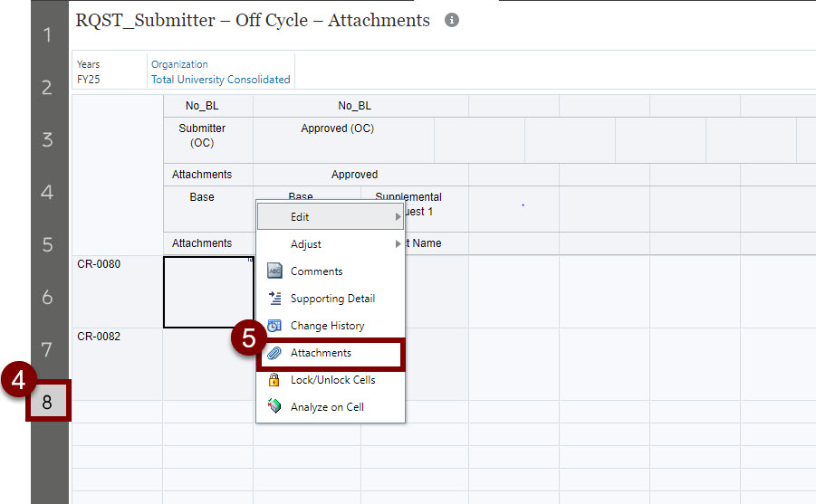Jump to step 5 in the sidebar
The width and height of the screenshot is (816, 504).
[x=47, y=245]
